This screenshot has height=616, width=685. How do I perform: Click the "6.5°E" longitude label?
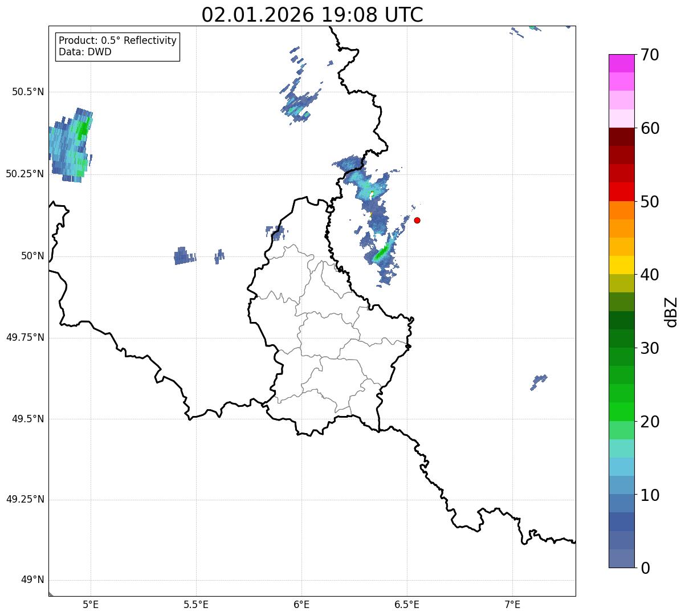(x=407, y=605)
